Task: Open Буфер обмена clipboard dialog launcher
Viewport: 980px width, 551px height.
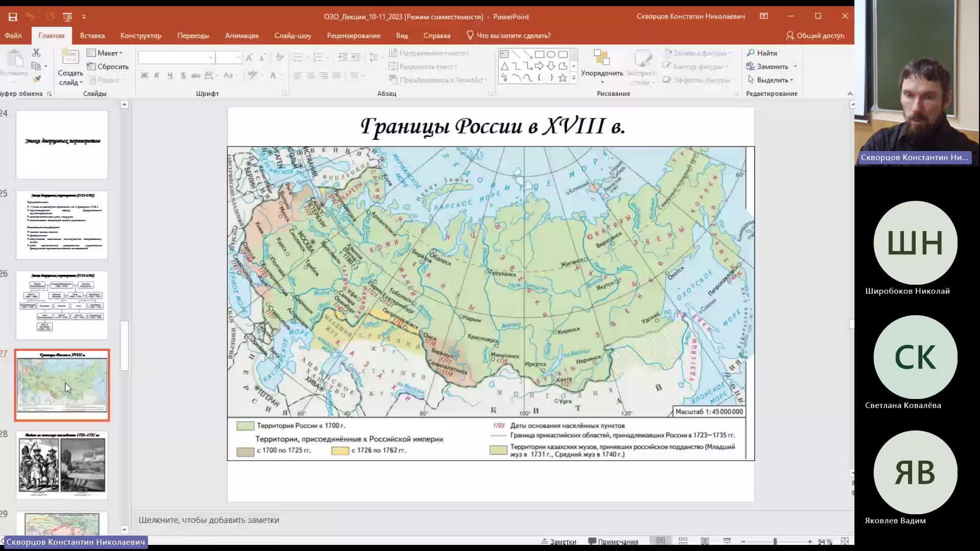Action: point(50,94)
